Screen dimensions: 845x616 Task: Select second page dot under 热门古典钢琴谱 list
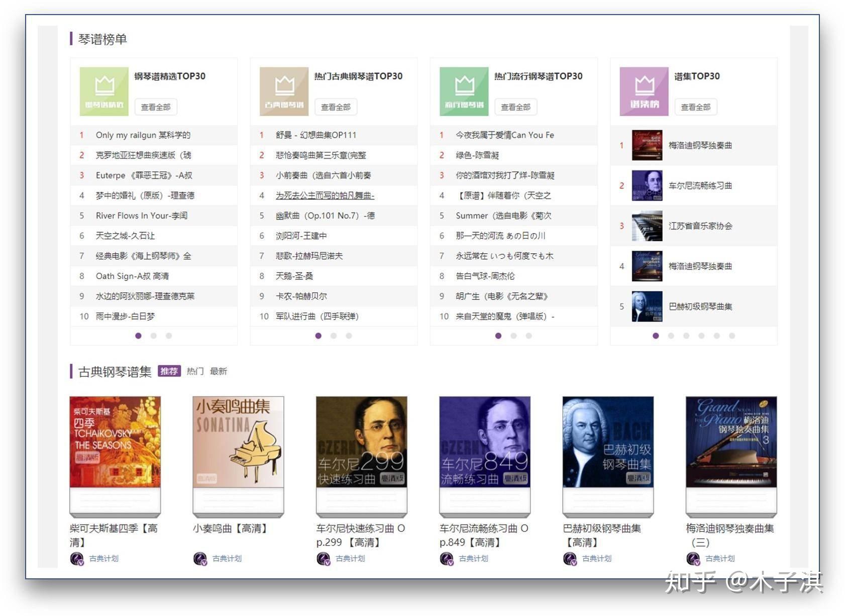[334, 336]
